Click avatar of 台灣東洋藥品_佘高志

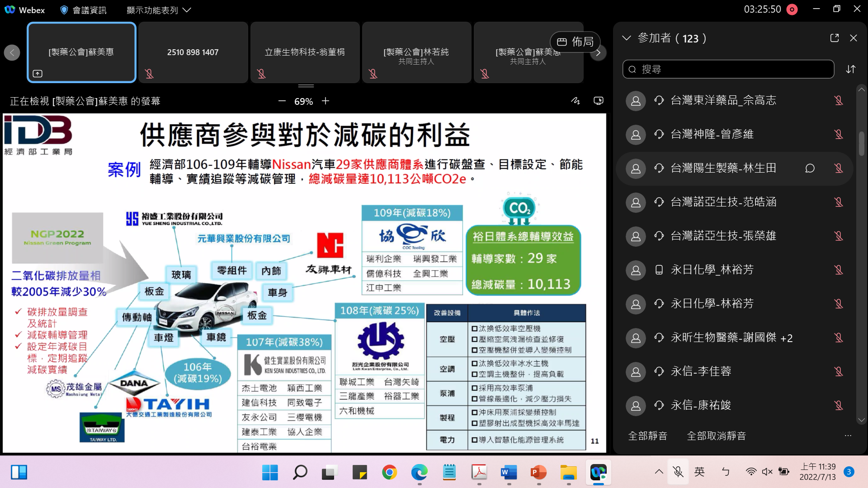[636, 101]
